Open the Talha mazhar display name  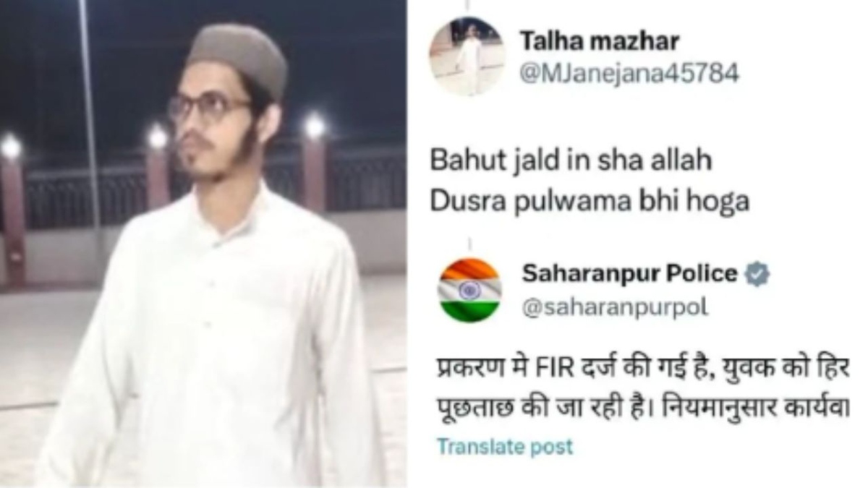click(600, 41)
